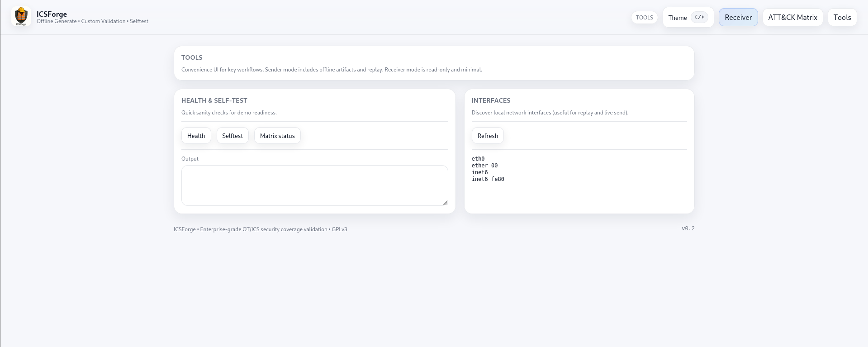Click the INTERFACES panel heading
868x347 pixels.
coord(491,100)
